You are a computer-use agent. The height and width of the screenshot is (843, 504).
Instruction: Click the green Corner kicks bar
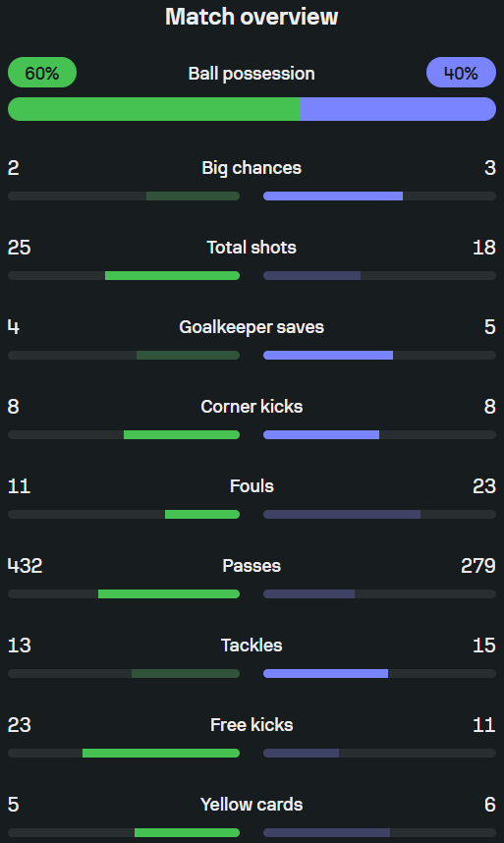[182, 435]
